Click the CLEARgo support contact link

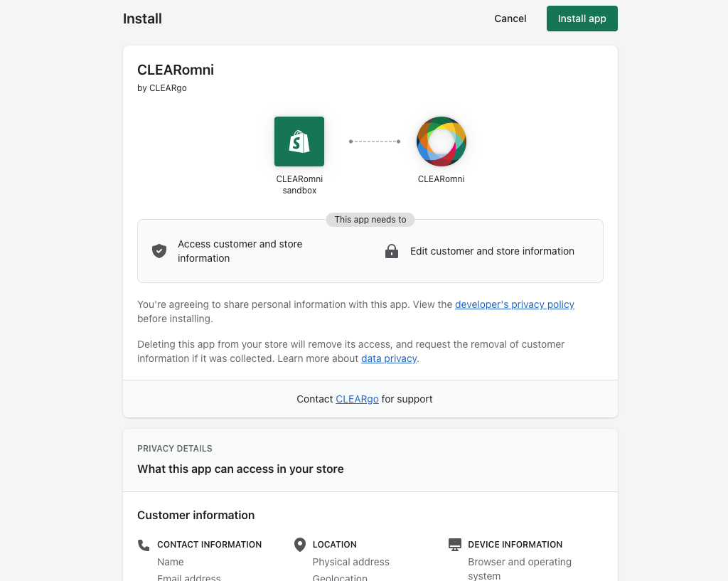tap(357, 399)
